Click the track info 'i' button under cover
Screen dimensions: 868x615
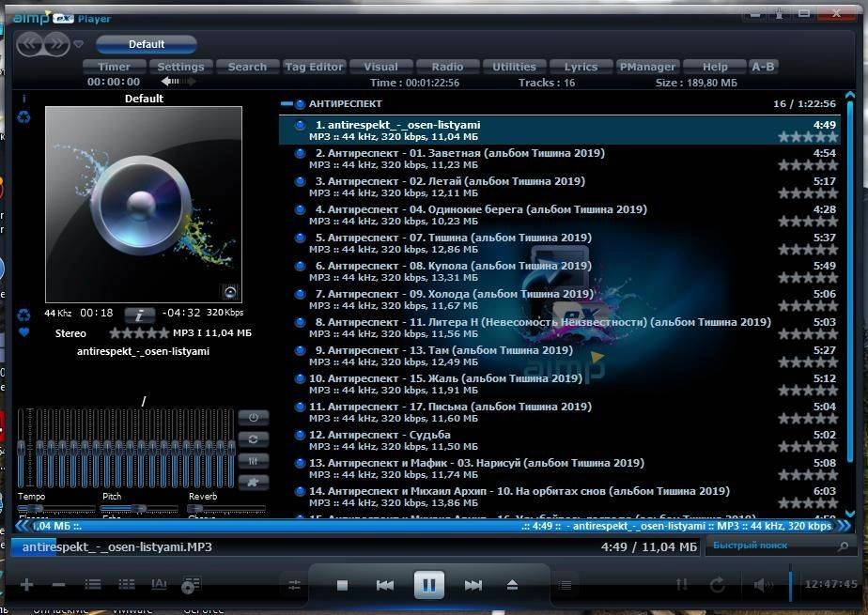pyautogui.click(x=139, y=315)
